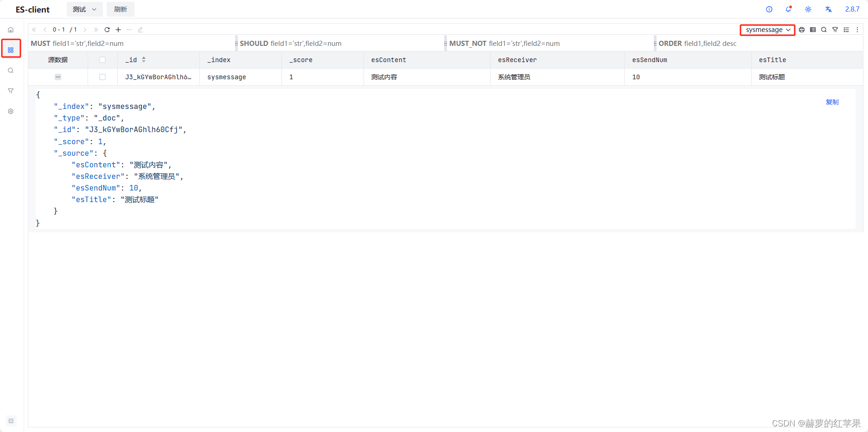Click the "esReceiver" line in JSON view

128,177
